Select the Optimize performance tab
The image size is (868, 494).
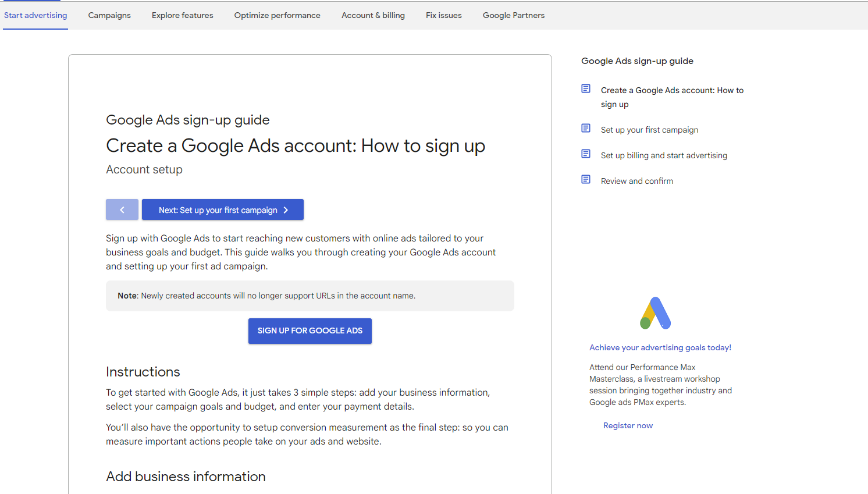(x=278, y=15)
